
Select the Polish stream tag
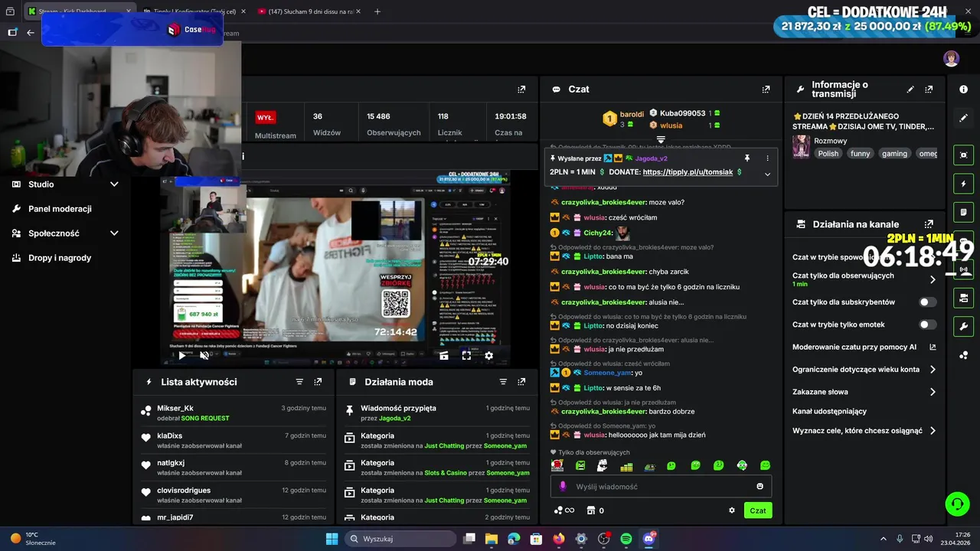click(x=828, y=154)
